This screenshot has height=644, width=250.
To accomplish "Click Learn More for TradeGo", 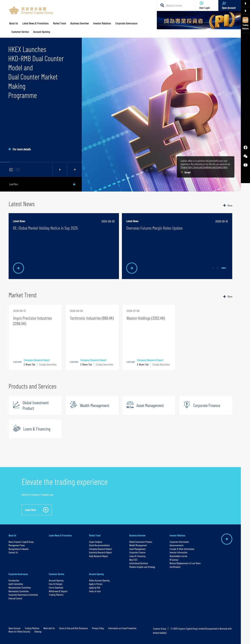I will coord(36,510).
